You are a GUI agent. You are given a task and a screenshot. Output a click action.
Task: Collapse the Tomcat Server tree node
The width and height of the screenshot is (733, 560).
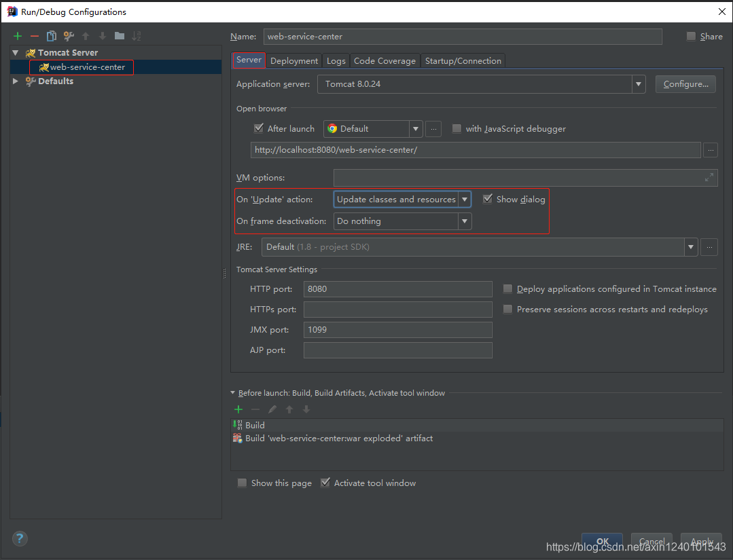point(16,53)
